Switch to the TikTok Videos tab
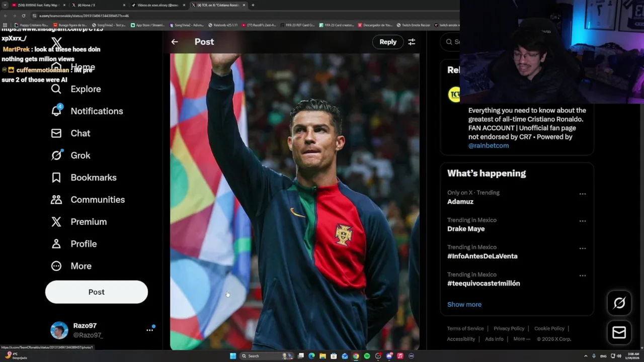The width and height of the screenshot is (644, 362). 157,5
